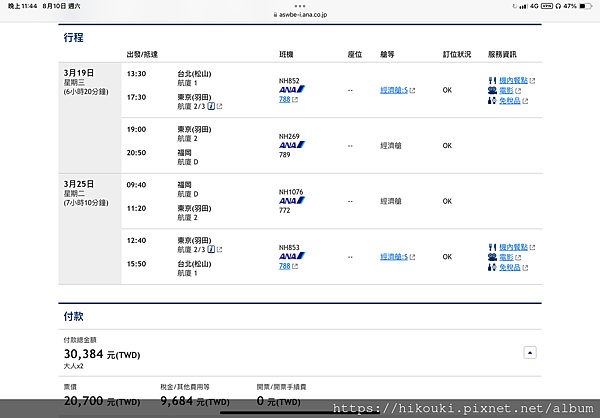Screen dimensions: 600x418
Task: Click the 行程 section heading
Action: (73, 38)
